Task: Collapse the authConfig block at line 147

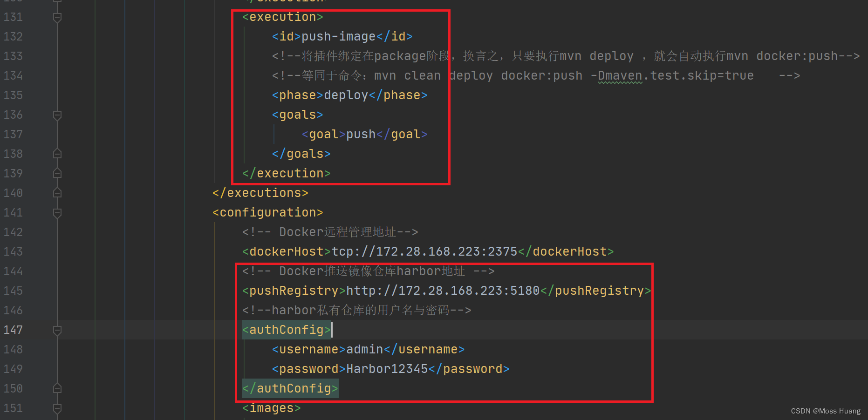Action: coord(57,331)
